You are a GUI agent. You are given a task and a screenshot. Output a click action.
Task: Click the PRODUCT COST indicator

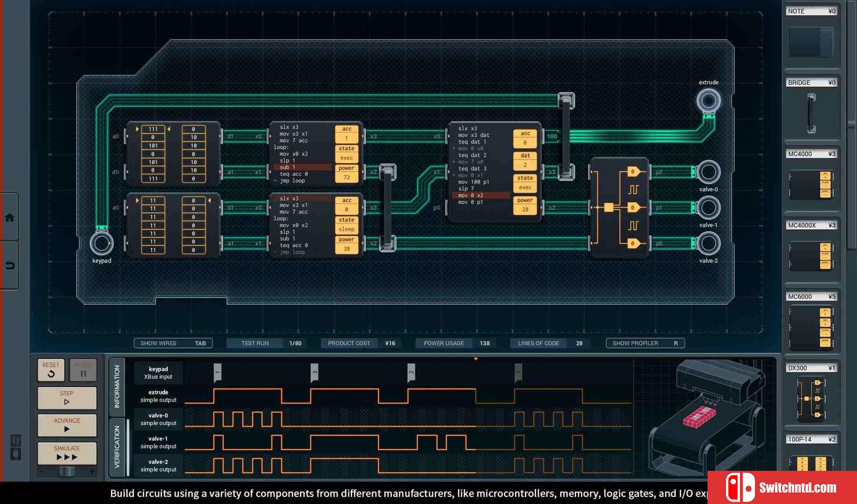click(x=361, y=343)
